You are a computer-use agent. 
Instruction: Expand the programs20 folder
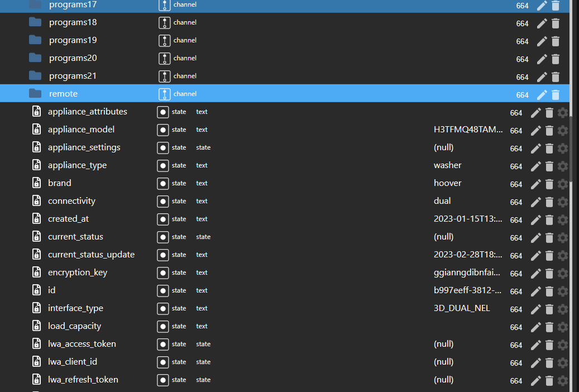point(35,58)
